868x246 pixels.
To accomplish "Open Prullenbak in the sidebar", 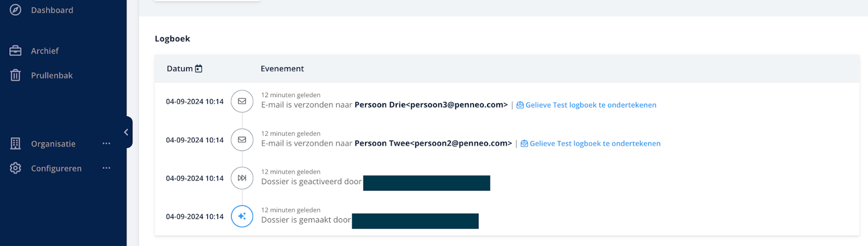I will click(x=52, y=75).
